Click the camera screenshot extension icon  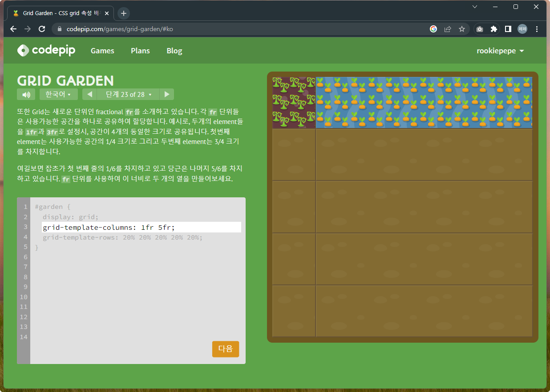480,29
